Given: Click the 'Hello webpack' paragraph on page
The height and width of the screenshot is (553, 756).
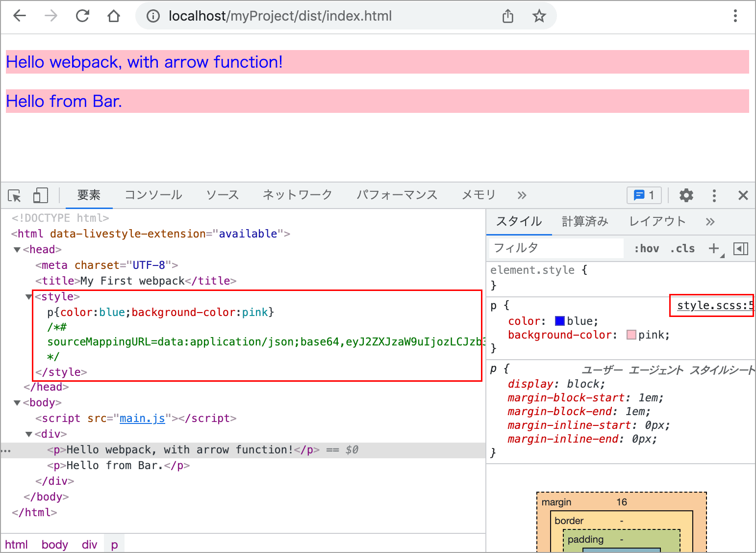Looking at the screenshot, I should 377,62.
